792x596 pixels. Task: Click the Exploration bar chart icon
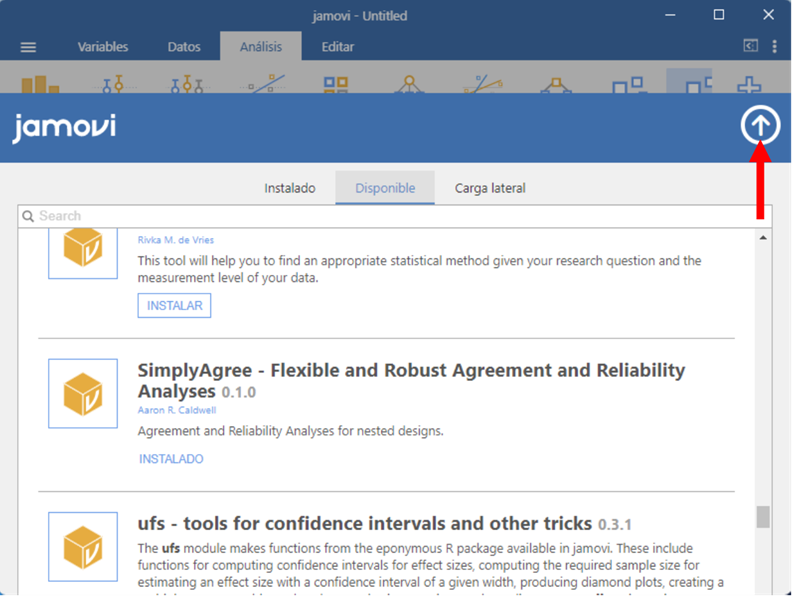click(40, 85)
